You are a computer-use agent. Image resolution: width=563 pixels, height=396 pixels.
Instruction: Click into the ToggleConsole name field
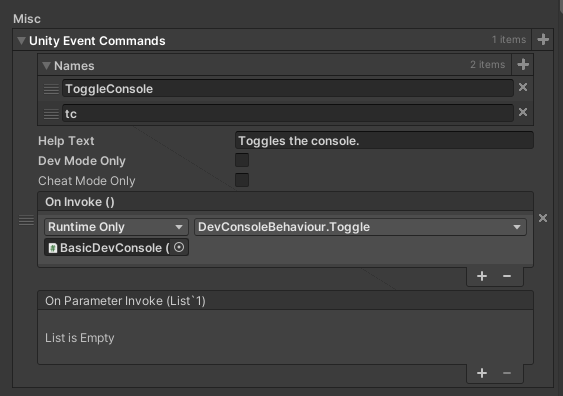(288, 89)
